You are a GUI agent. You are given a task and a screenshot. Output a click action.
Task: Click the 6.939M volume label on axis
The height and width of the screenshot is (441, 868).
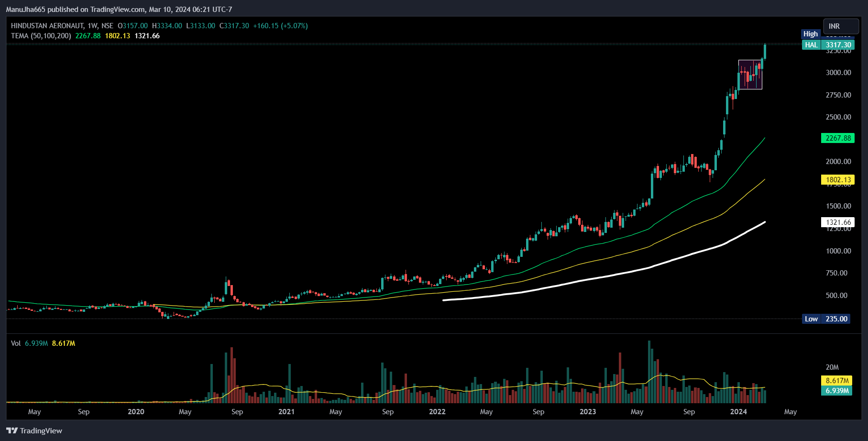837,391
